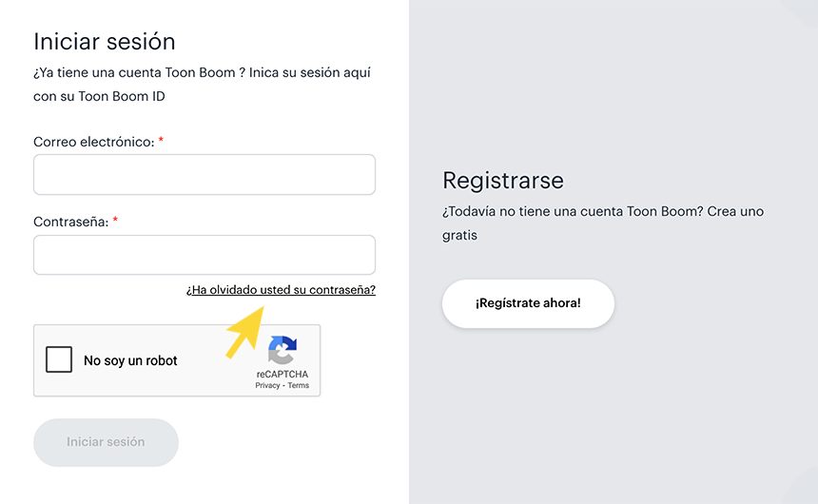Click the "Correo electrónico:" field label
Viewport: 818px width, 504px height.
pyautogui.click(x=93, y=142)
